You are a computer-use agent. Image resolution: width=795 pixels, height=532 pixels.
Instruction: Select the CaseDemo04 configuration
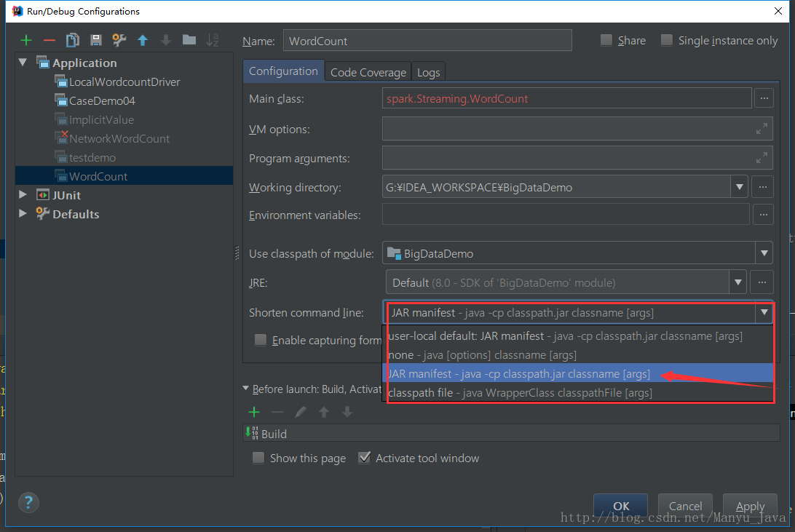click(102, 100)
